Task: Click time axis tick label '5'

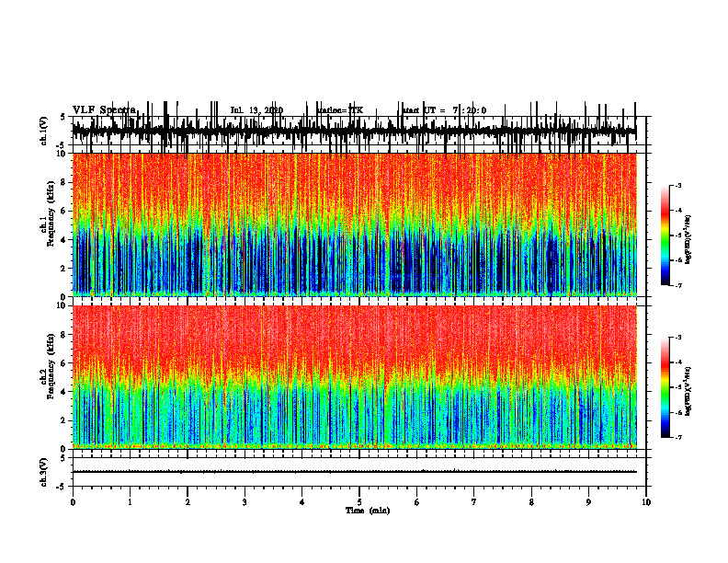Action: point(359,502)
